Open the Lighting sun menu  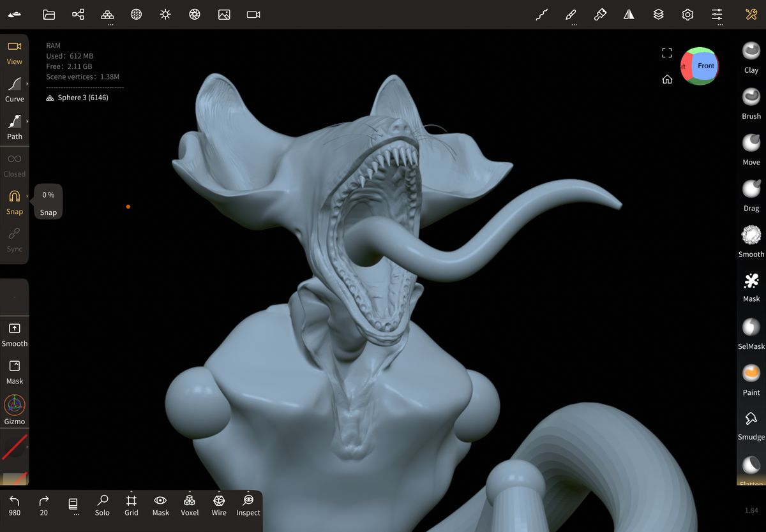tap(165, 14)
